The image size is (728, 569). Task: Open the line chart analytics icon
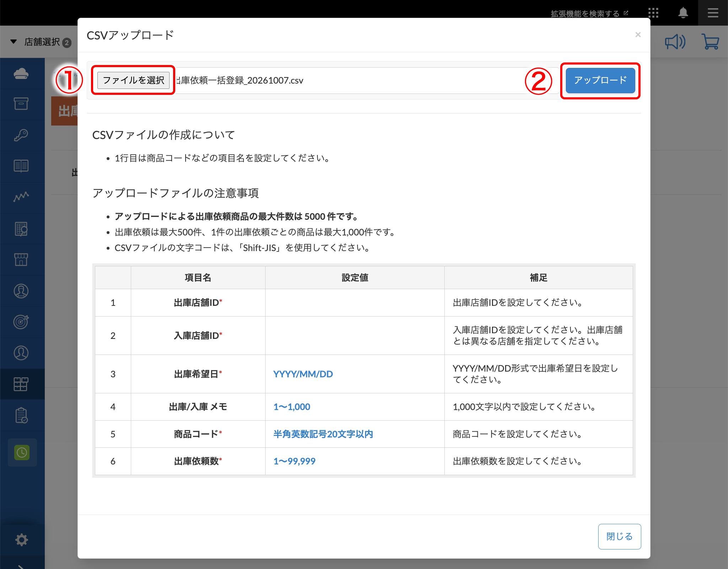click(21, 197)
